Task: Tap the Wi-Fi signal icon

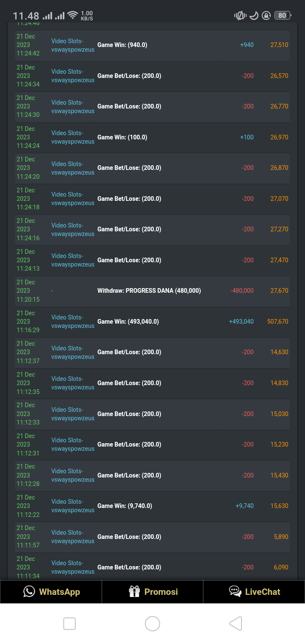Action: tap(73, 16)
